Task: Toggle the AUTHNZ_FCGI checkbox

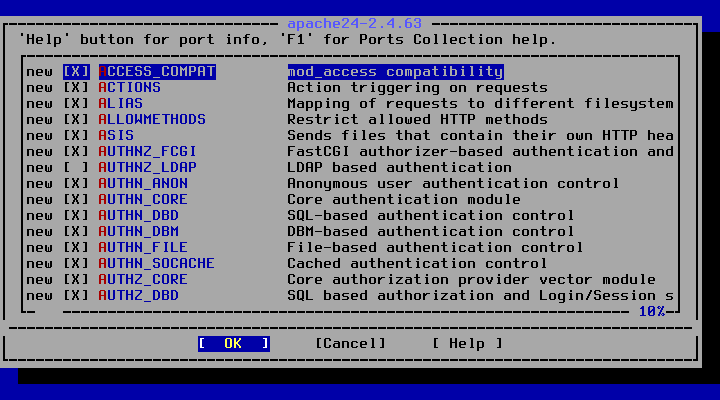Action: (x=76, y=152)
